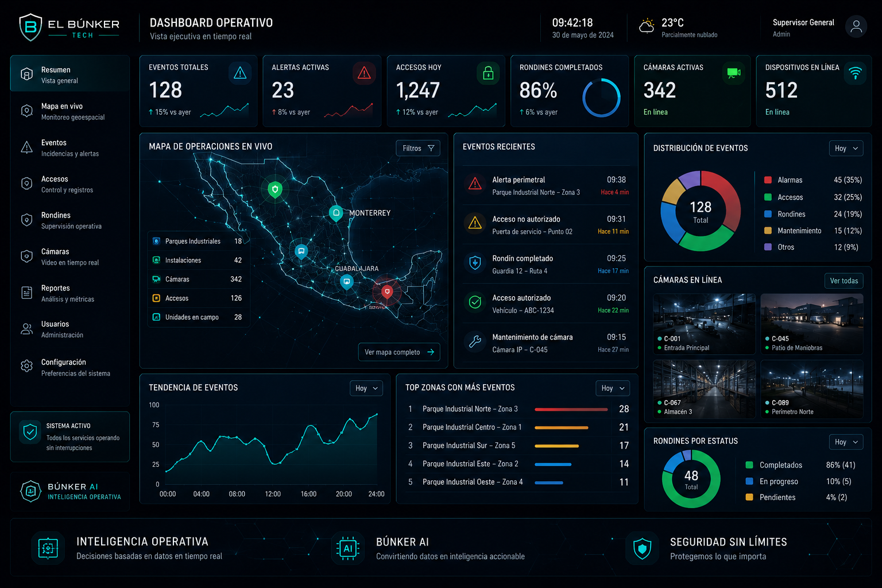The height and width of the screenshot is (588, 882).
Task: Open the Alerta perimetral event entry
Action: (546, 186)
